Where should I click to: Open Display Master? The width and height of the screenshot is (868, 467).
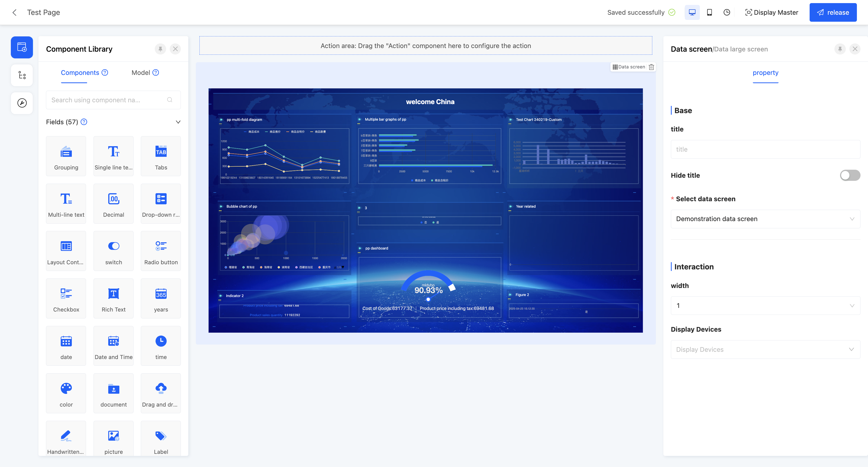[771, 12]
